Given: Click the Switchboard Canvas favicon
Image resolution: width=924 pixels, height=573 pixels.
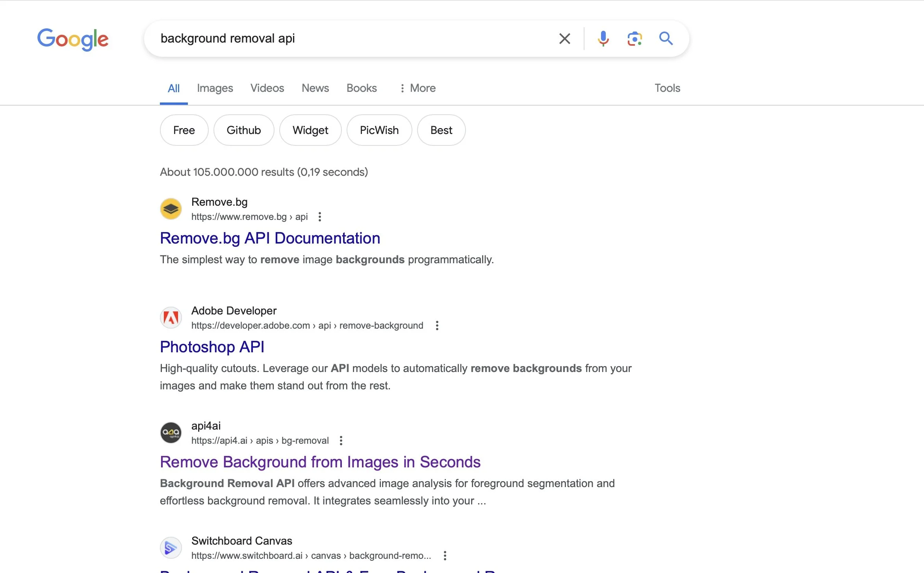Looking at the screenshot, I should pyautogui.click(x=171, y=547).
